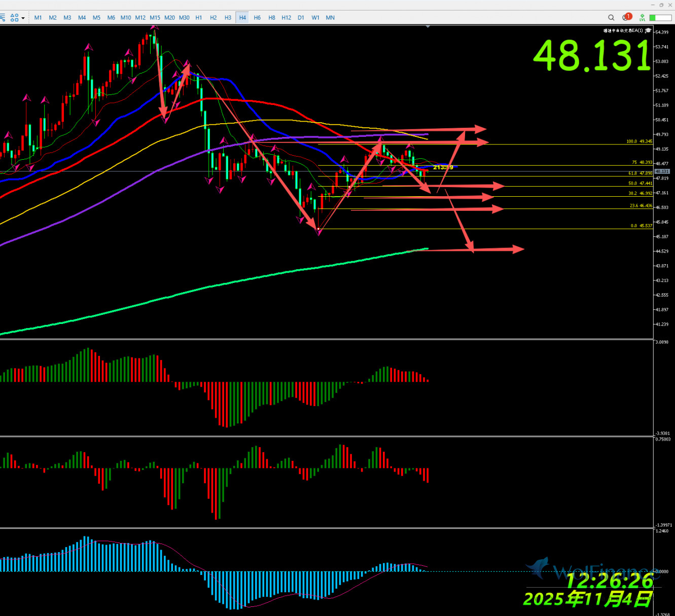675x616 pixels.
Task: Select the Fibonacci 61.8 level line label
Action: tap(640, 173)
